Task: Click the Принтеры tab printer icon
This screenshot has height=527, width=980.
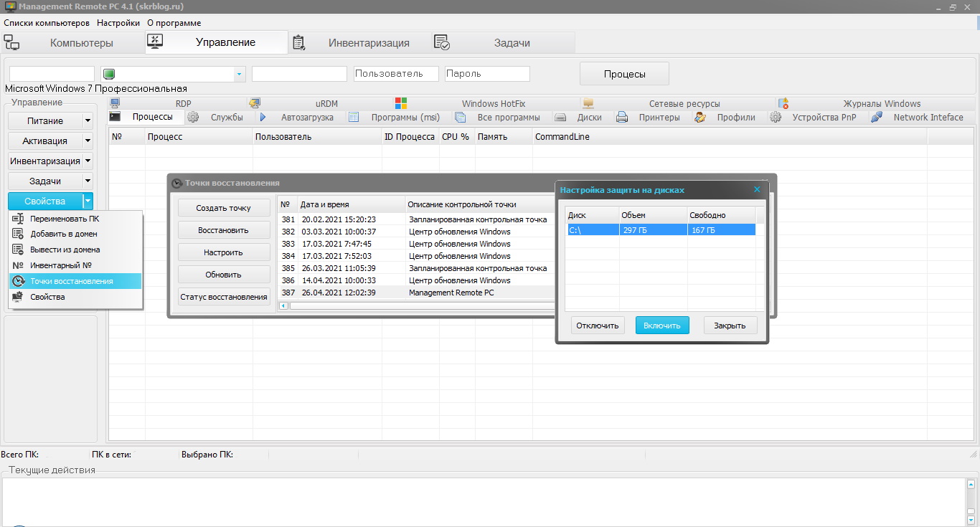Action: pos(623,117)
